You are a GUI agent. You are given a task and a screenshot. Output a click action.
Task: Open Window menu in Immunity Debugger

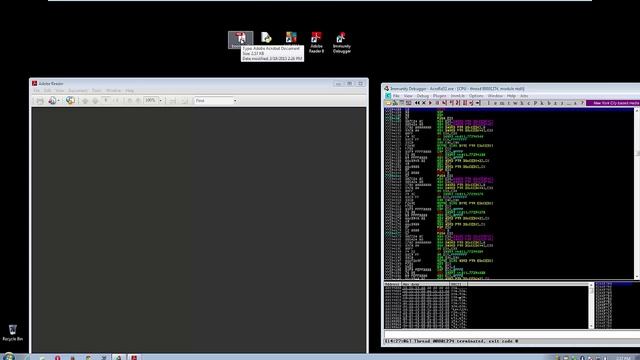495,96
